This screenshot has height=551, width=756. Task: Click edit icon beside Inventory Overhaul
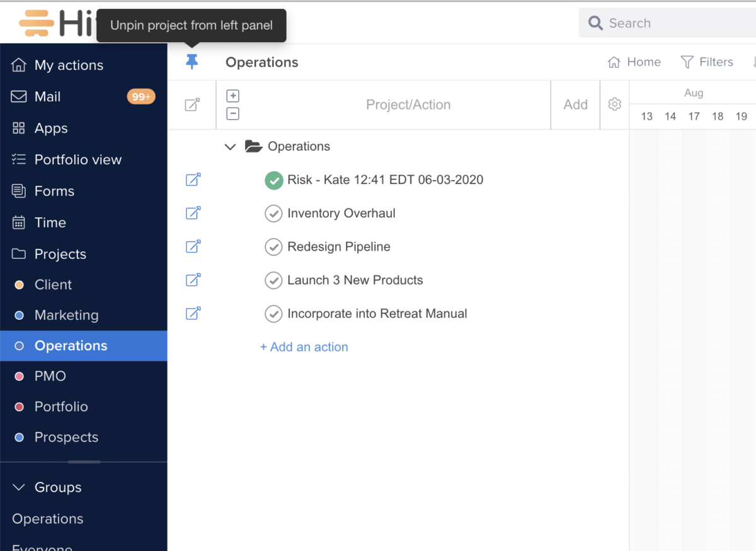pos(193,213)
